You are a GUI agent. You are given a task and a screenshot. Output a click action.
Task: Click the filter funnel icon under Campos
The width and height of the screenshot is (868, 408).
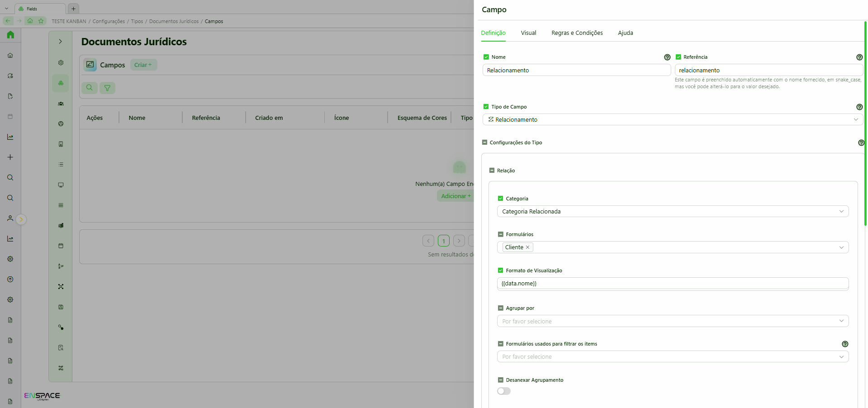pos(107,88)
